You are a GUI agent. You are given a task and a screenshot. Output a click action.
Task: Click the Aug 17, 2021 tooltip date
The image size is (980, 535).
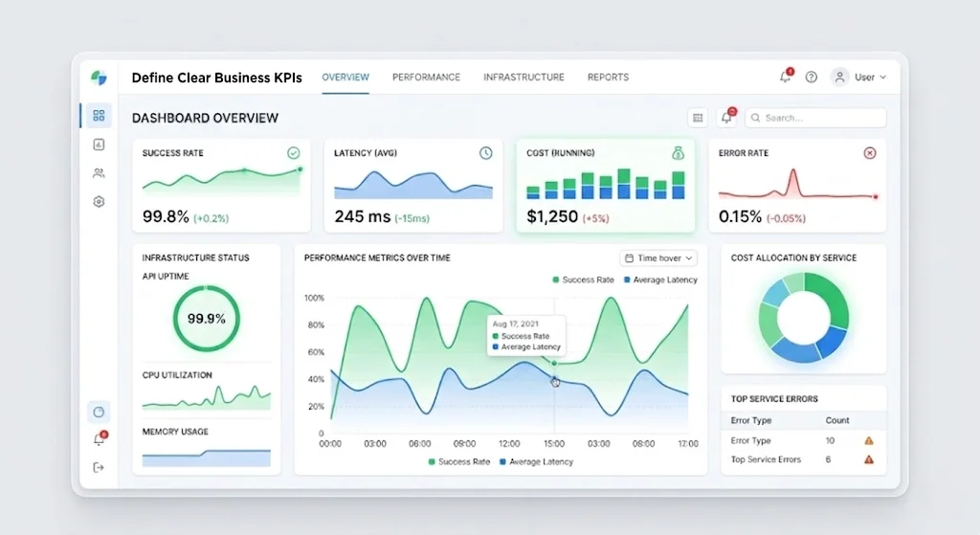coord(516,323)
